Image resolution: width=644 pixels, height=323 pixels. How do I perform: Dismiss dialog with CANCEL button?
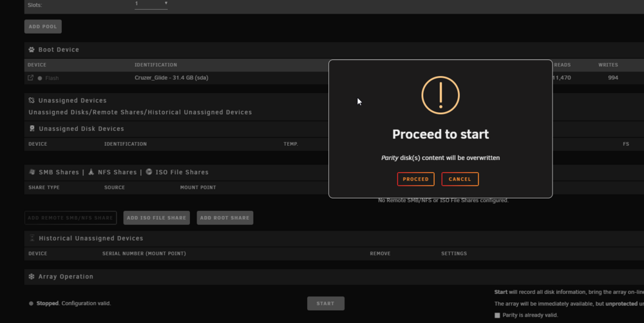tap(460, 179)
